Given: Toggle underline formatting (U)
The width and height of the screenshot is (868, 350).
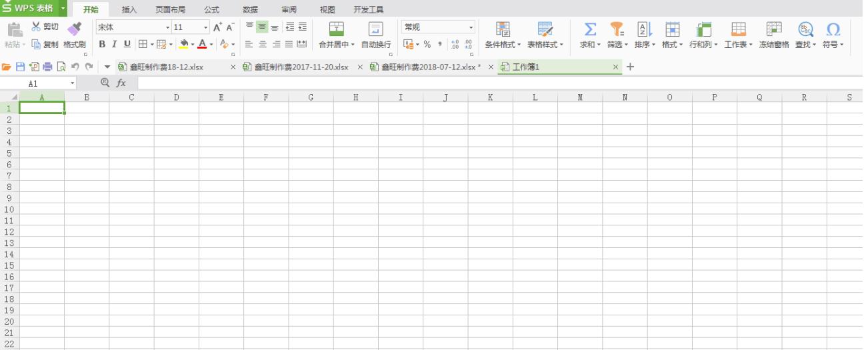Looking at the screenshot, I should (127, 44).
